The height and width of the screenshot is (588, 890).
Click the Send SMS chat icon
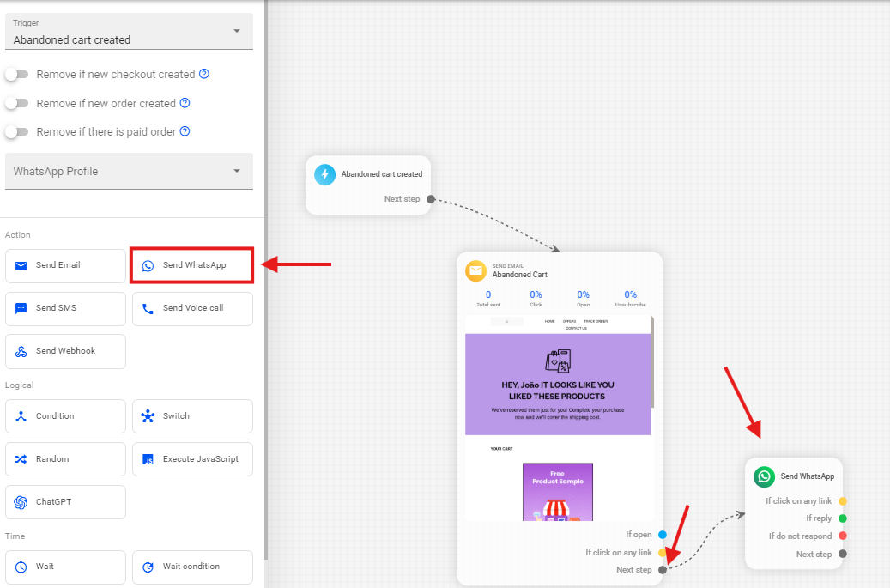pyautogui.click(x=21, y=308)
